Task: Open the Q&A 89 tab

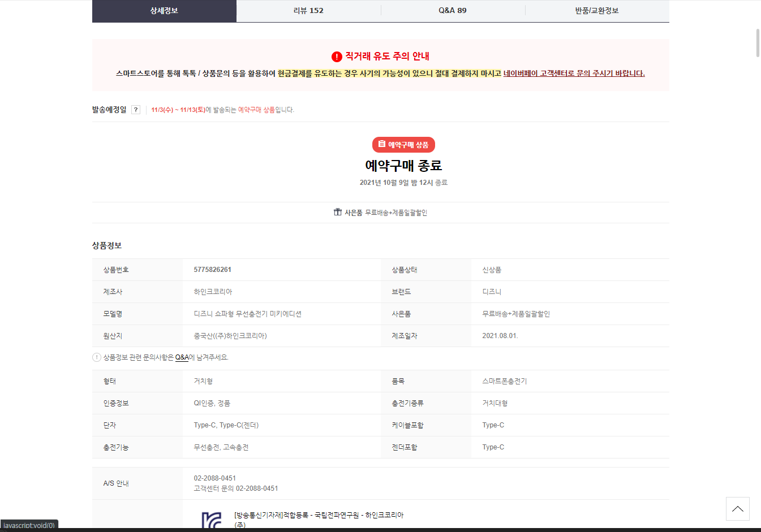Action: (x=453, y=11)
